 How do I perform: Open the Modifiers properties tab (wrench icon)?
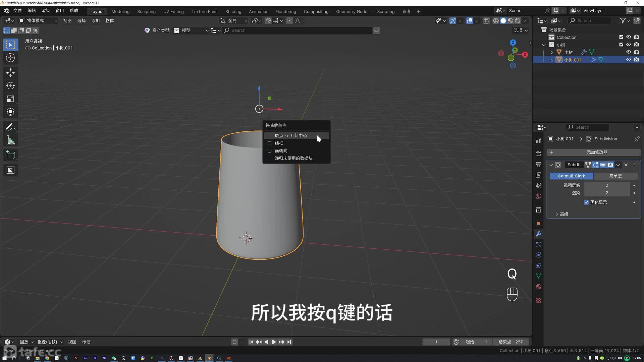539,234
